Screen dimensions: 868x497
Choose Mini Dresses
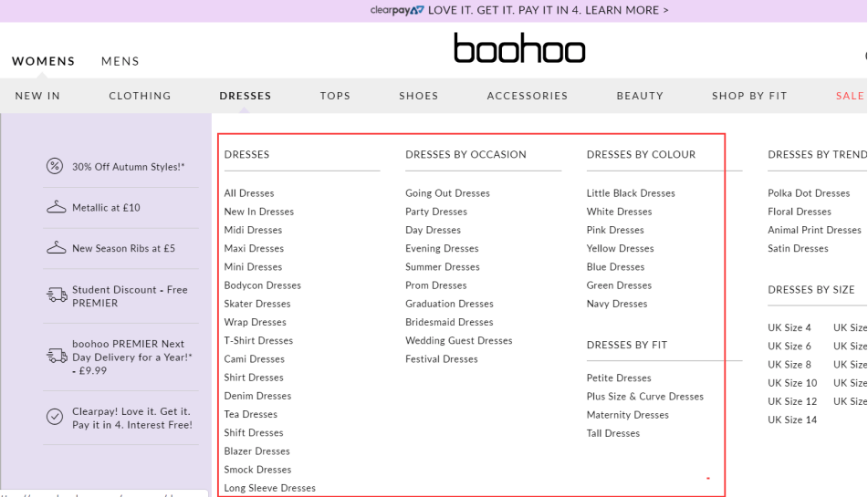tap(253, 266)
